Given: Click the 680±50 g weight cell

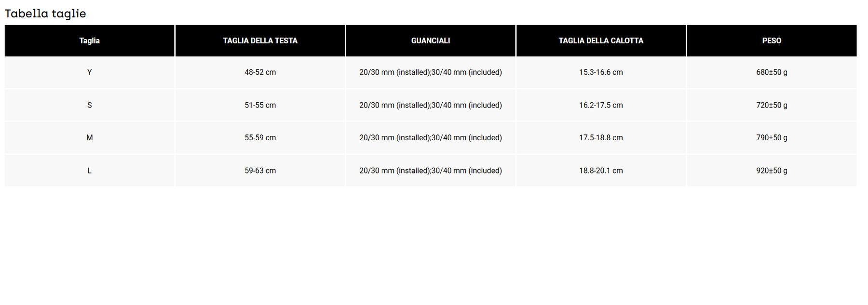Looking at the screenshot, I should pos(772,72).
